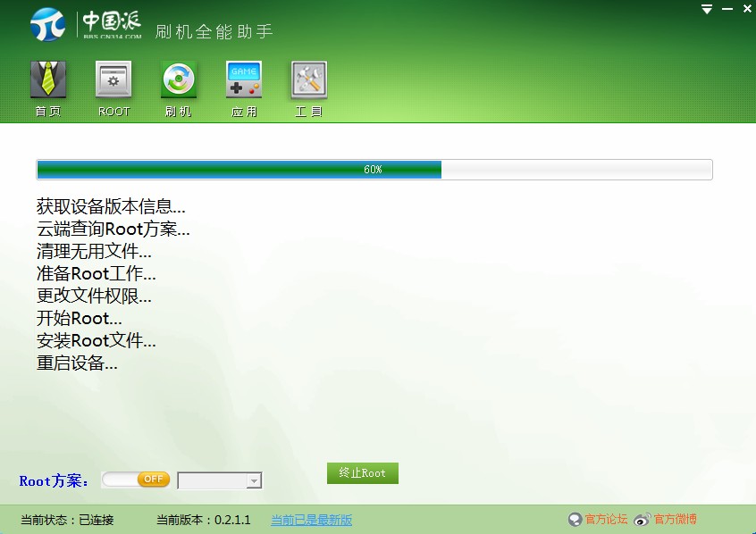Click the Weibo eye icon
Image resolution: width=756 pixels, height=534 pixels.
point(643,519)
